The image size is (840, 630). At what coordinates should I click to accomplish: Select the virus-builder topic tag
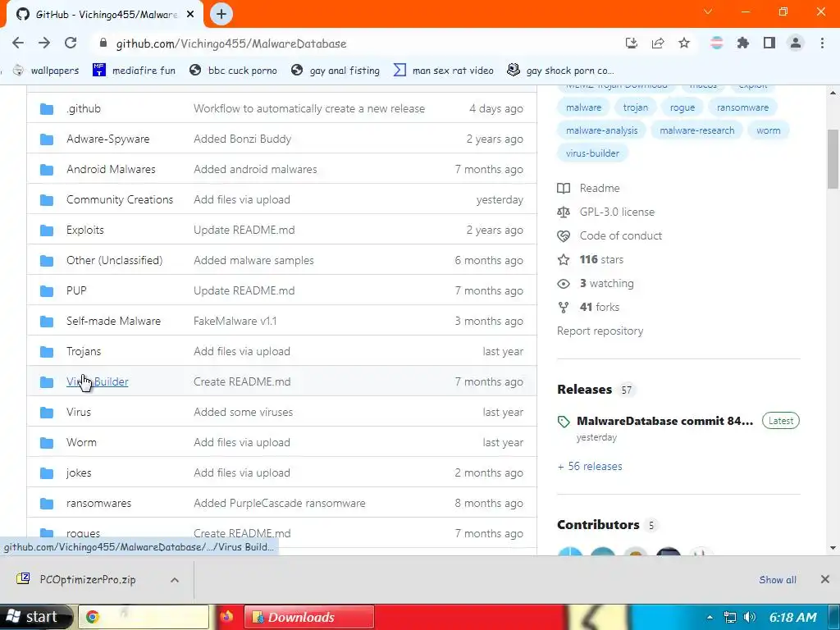point(592,153)
